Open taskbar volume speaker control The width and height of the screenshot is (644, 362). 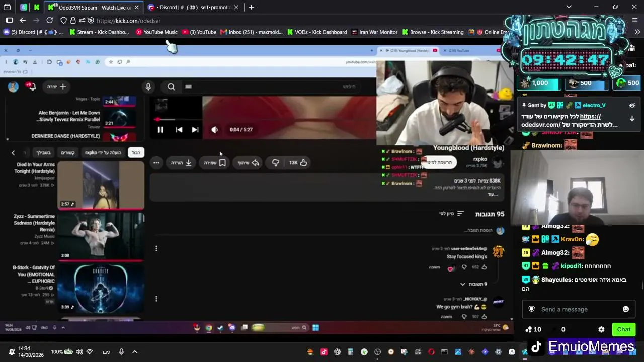[79, 352]
